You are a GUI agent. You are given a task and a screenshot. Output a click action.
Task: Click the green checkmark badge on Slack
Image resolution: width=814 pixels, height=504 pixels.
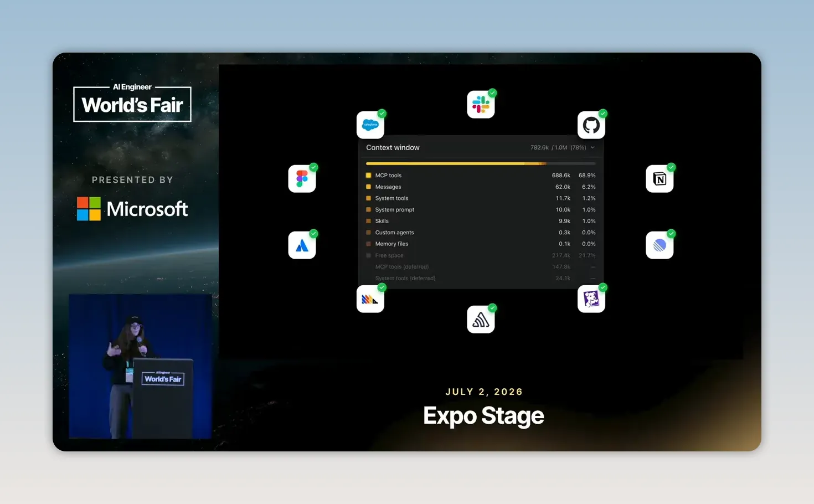pos(492,93)
